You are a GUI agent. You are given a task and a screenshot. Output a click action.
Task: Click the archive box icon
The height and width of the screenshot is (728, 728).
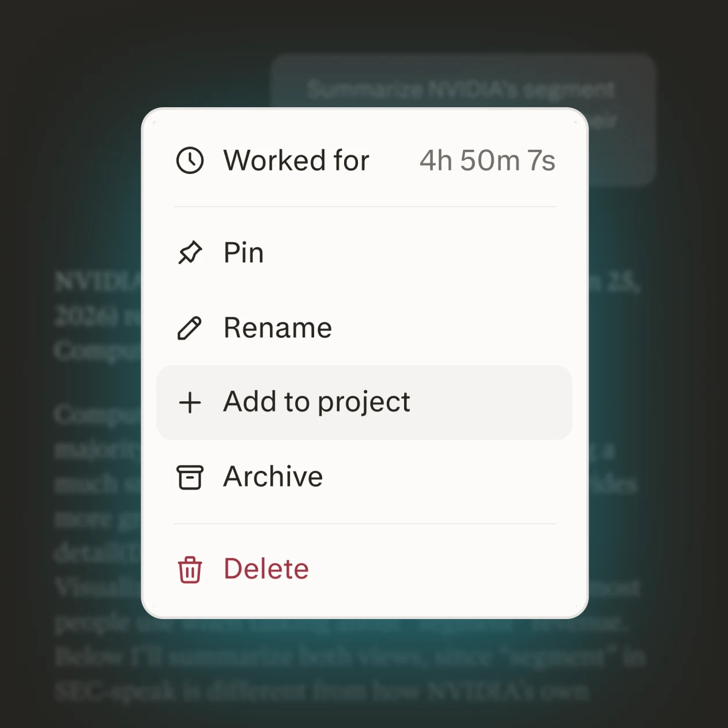click(x=190, y=477)
